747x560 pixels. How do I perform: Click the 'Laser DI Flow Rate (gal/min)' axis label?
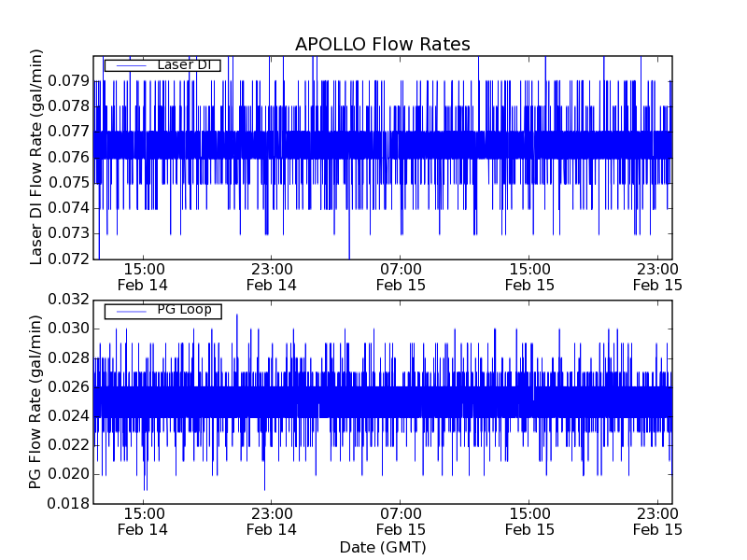coord(36,157)
